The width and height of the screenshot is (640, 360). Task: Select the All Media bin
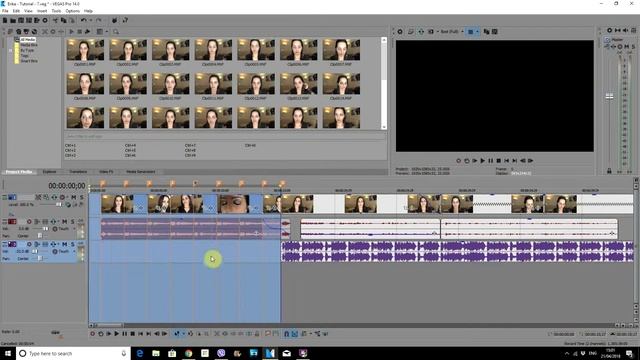(x=28, y=40)
